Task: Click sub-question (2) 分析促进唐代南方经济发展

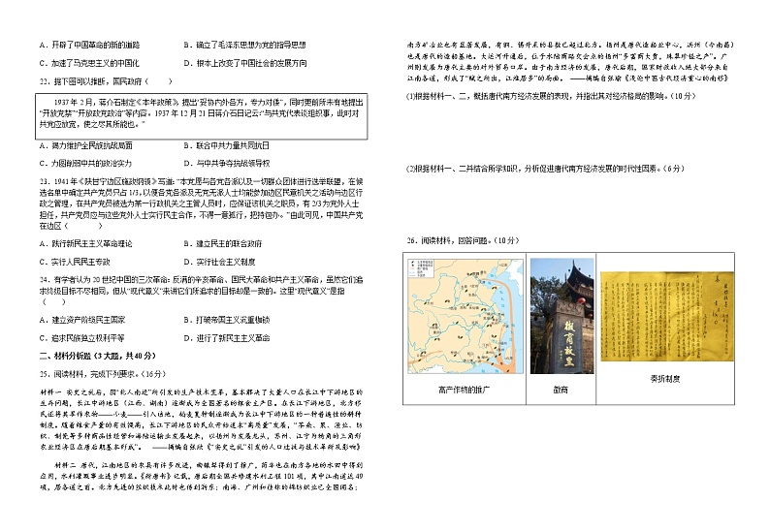Action: coord(545,169)
